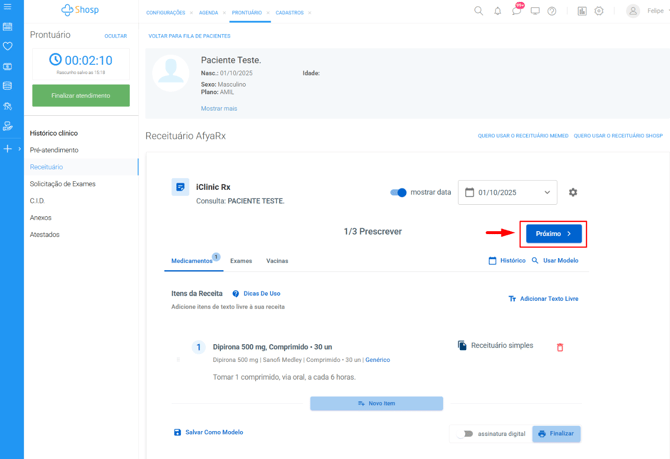The height and width of the screenshot is (459, 670).
Task: Click the search magnifier icon in header
Action: [478, 11]
